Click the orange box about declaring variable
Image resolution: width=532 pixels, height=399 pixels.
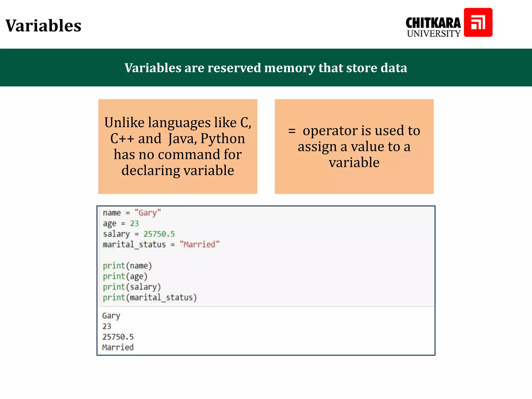178,146
